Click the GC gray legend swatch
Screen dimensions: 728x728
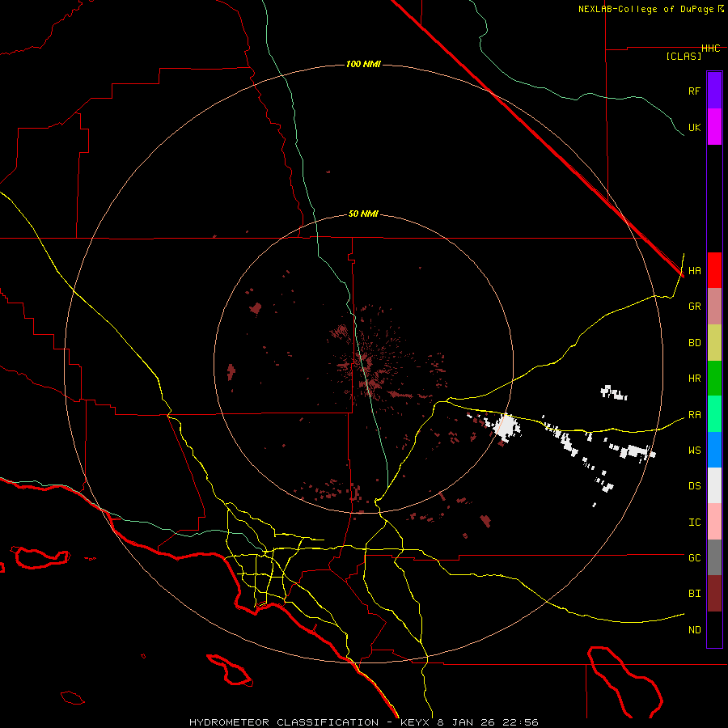coord(714,557)
